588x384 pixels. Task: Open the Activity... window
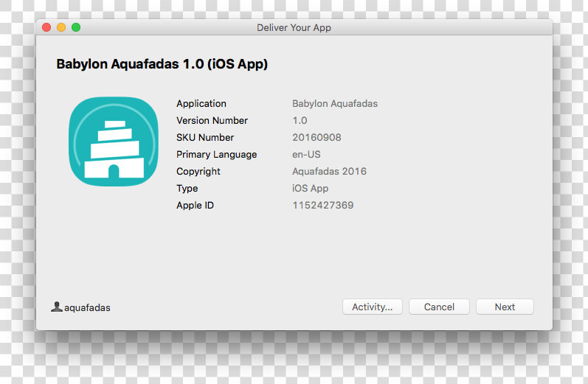[373, 307]
